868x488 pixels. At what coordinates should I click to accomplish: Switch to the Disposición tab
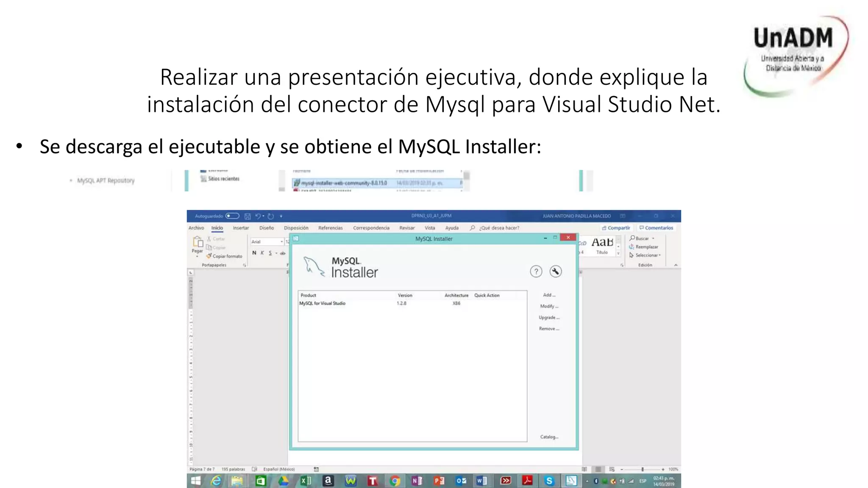(296, 228)
